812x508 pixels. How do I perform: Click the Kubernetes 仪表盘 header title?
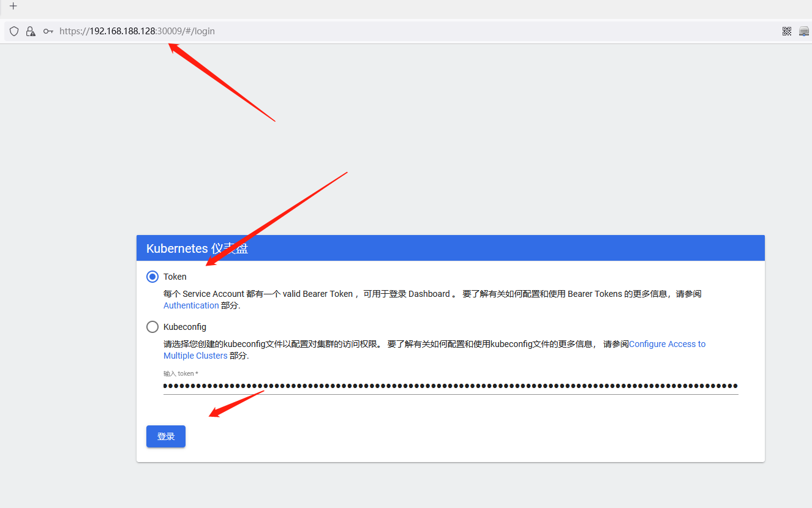(197, 248)
